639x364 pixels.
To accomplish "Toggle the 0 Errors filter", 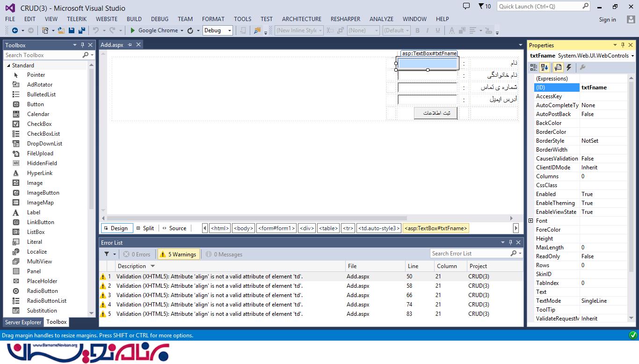I will (x=137, y=254).
